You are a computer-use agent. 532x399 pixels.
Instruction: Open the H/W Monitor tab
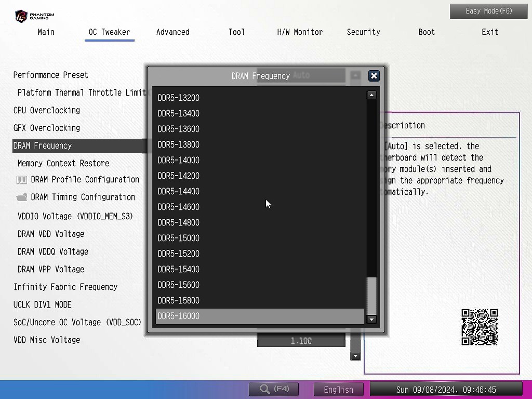300,32
